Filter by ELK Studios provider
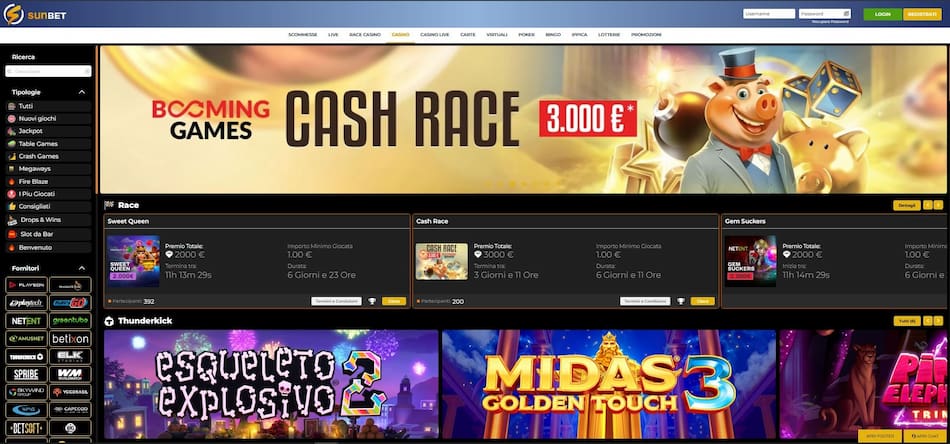The image size is (950, 444). pos(70,356)
